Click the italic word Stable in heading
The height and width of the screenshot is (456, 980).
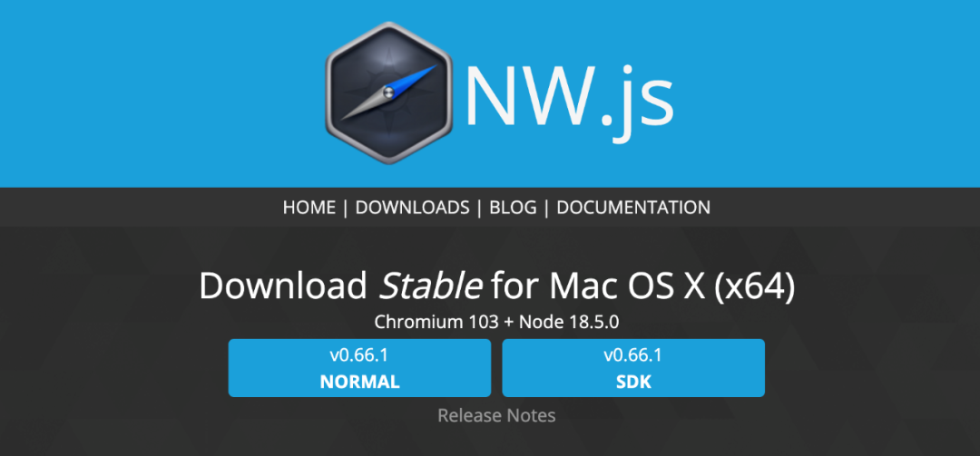(x=431, y=286)
